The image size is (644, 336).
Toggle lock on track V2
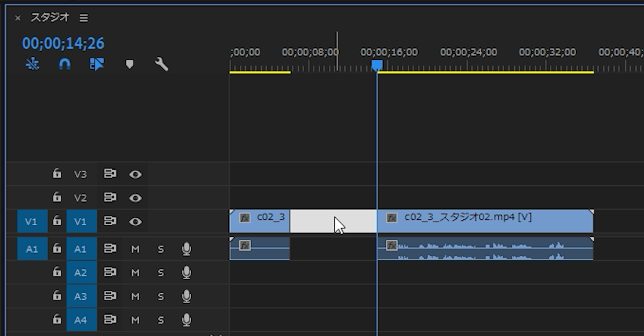point(57,198)
